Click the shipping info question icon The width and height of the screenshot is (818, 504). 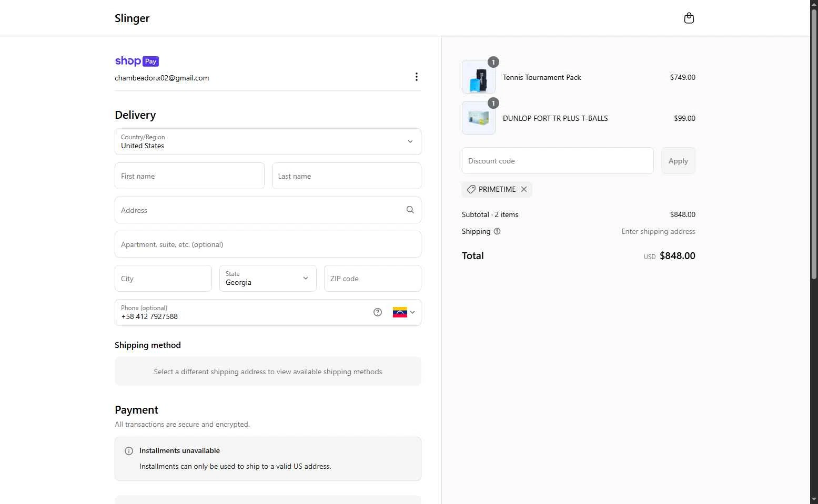[x=497, y=231]
